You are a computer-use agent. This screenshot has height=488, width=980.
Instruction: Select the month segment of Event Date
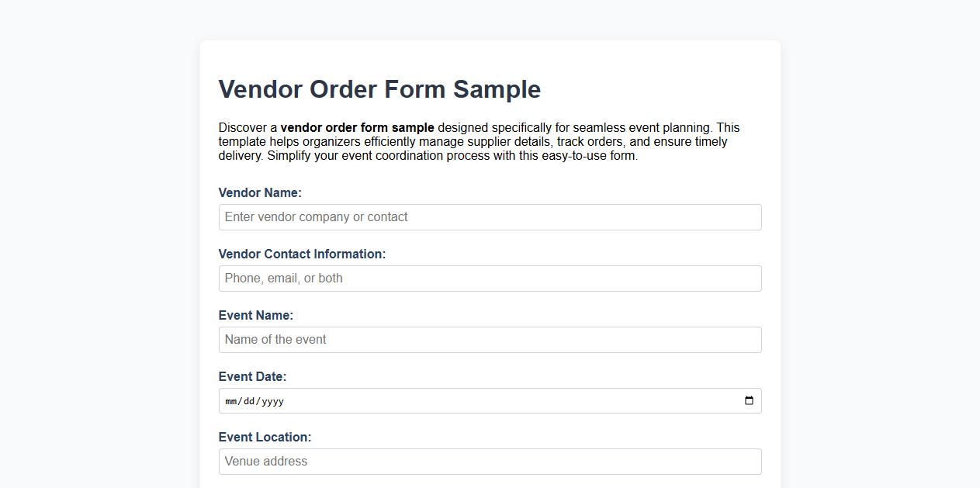(x=230, y=401)
